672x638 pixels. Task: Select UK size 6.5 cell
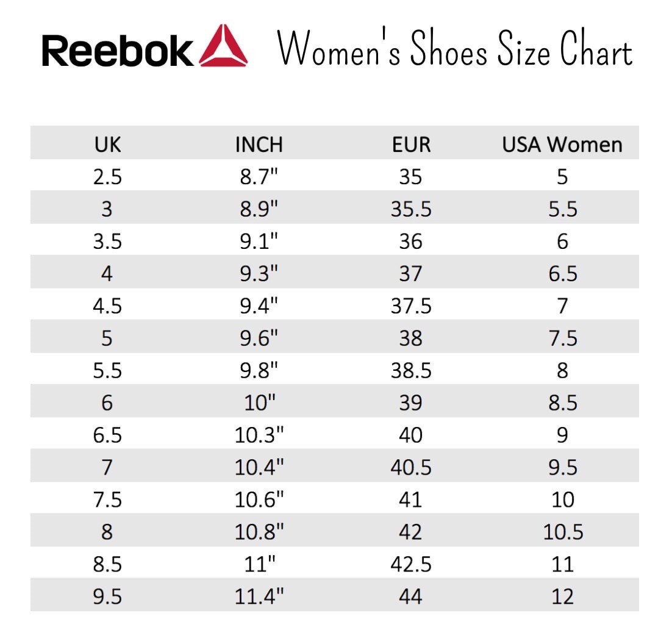tap(107, 435)
